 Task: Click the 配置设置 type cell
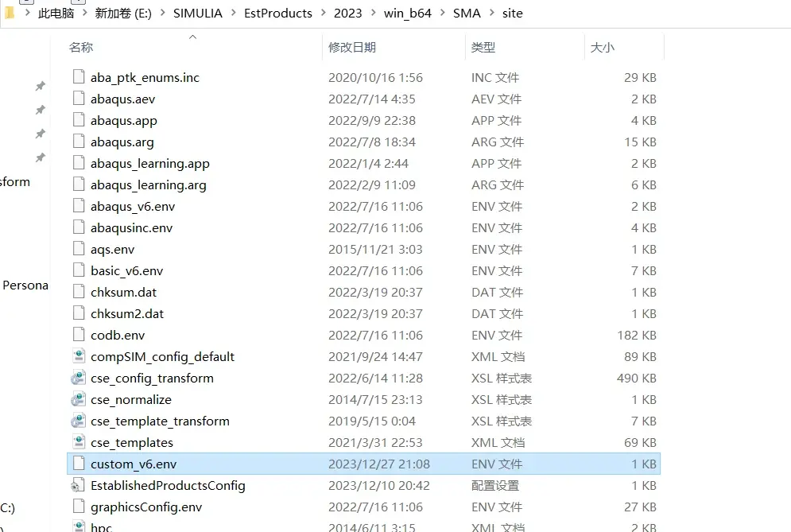(x=495, y=486)
